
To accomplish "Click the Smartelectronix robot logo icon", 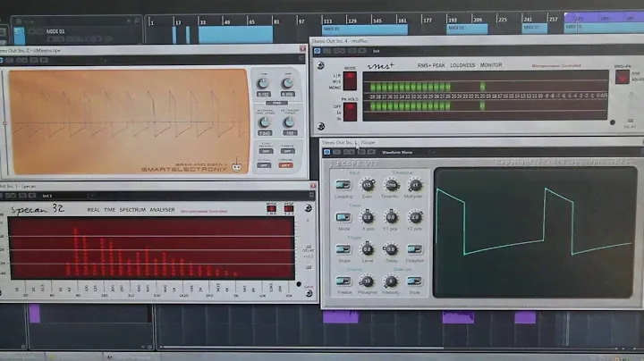I will pos(238,166).
